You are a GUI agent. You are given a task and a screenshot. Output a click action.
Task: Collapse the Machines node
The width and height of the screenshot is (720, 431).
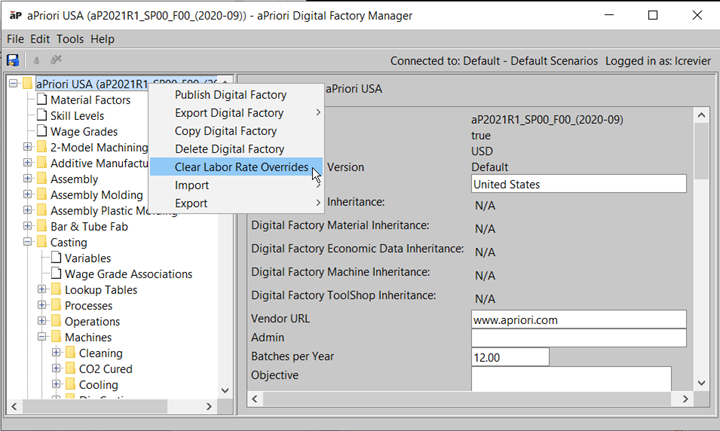[x=42, y=336]
